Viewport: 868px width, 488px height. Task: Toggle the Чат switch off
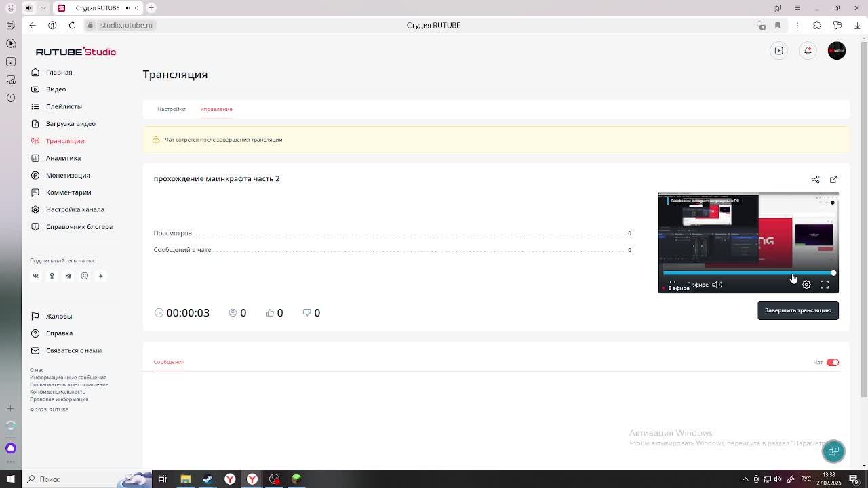[833, 363]
